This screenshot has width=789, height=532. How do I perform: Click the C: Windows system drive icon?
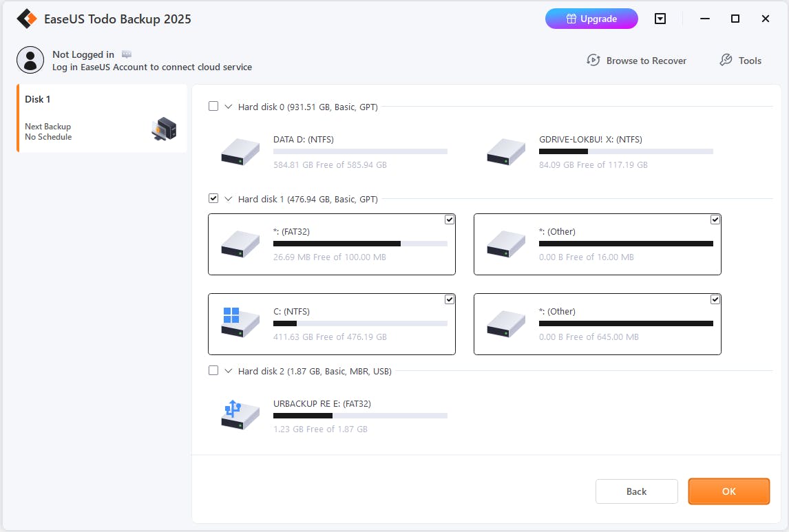coord(240,323)
